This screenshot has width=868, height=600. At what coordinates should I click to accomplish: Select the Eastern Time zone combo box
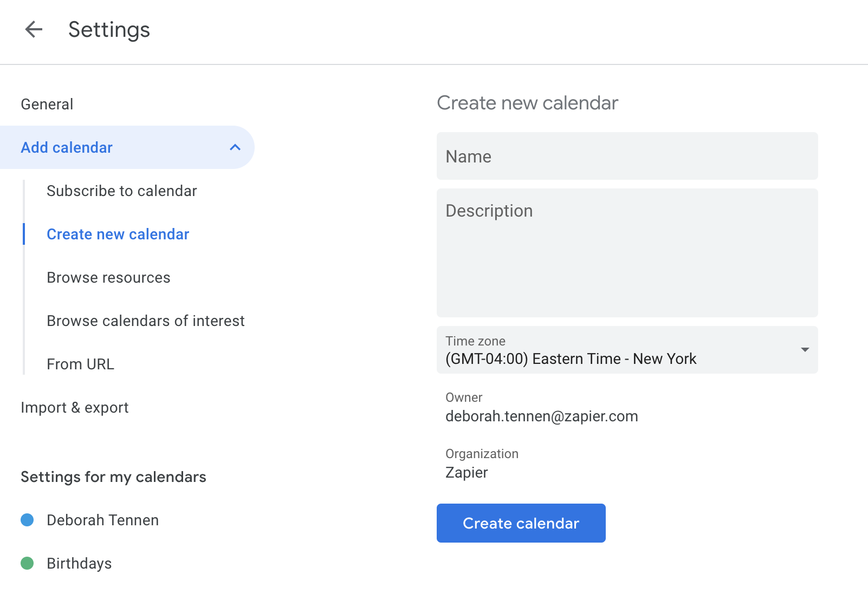tap(627, 350)
